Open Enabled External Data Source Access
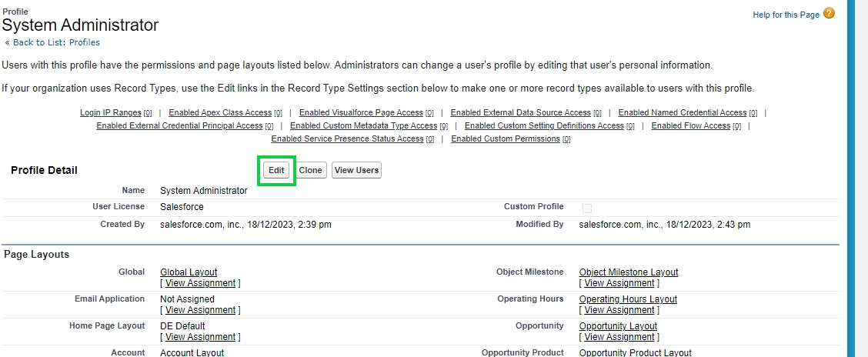This screenshot has height=357, width=868. point(520,113)
